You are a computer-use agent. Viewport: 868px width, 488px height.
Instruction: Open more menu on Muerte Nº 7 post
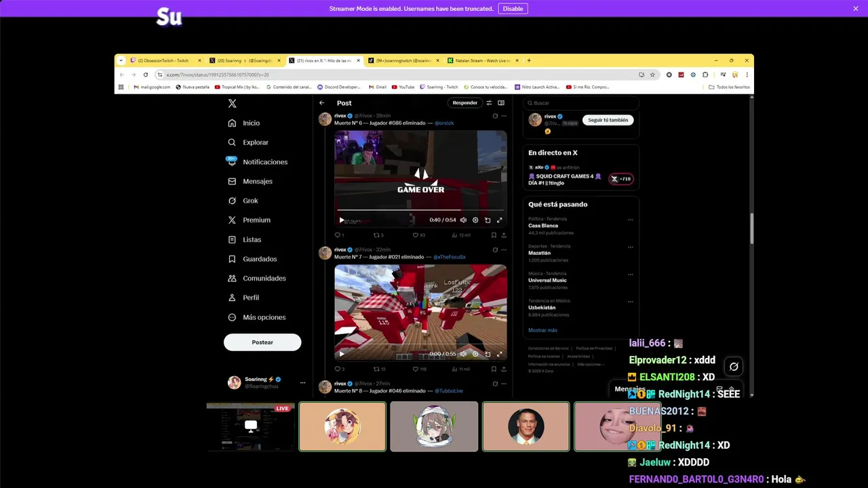tap(503, 250)
